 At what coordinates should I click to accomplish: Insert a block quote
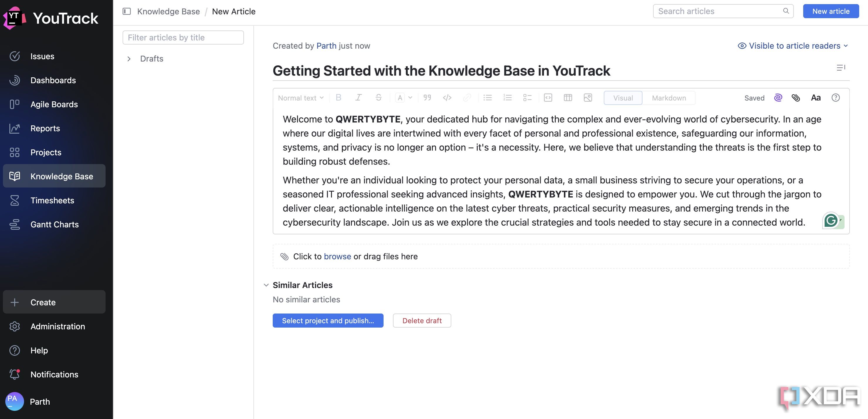click(x=427, y=98)
